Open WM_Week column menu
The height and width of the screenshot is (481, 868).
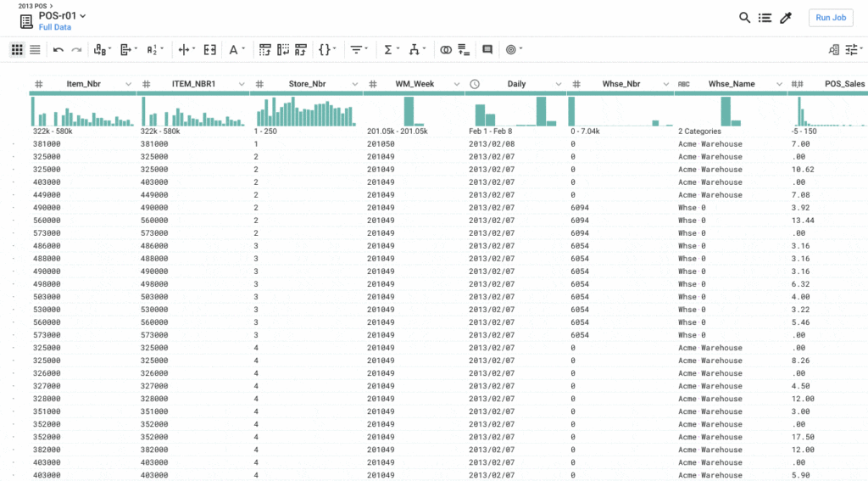tap(457, 84)
